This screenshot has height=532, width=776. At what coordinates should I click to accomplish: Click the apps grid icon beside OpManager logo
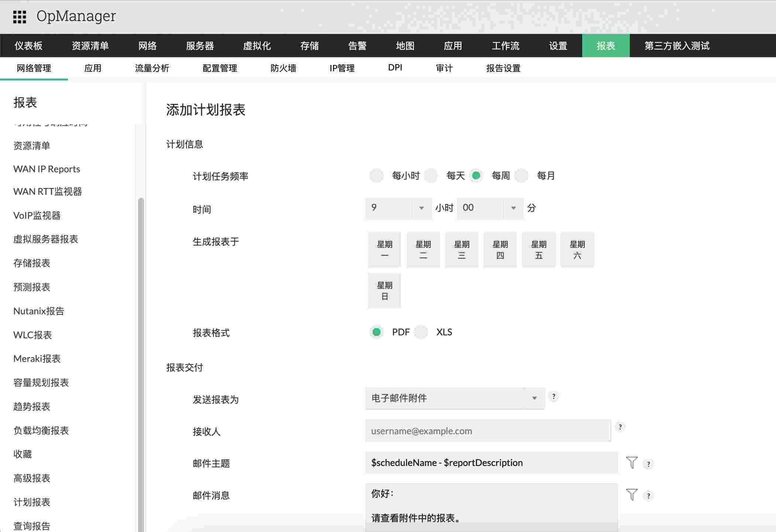click(20, 16)
